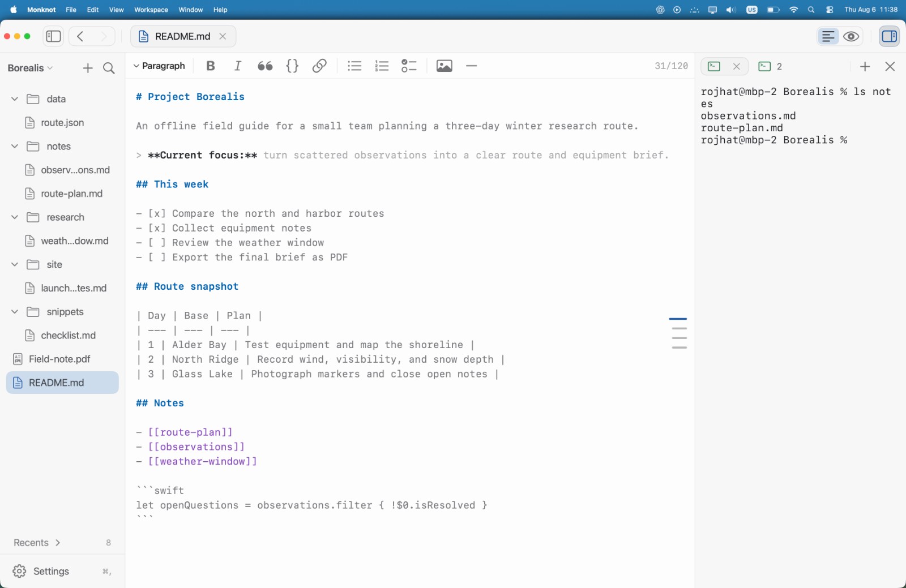Open the View menu
Viewport: 906px width, 588px height.
(x=116, y=10)
